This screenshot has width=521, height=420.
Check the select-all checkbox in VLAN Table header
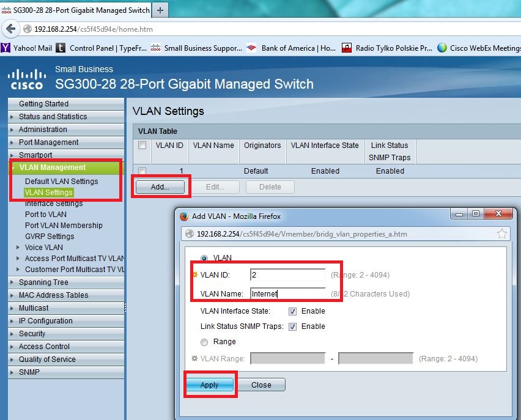click(142, 146)
